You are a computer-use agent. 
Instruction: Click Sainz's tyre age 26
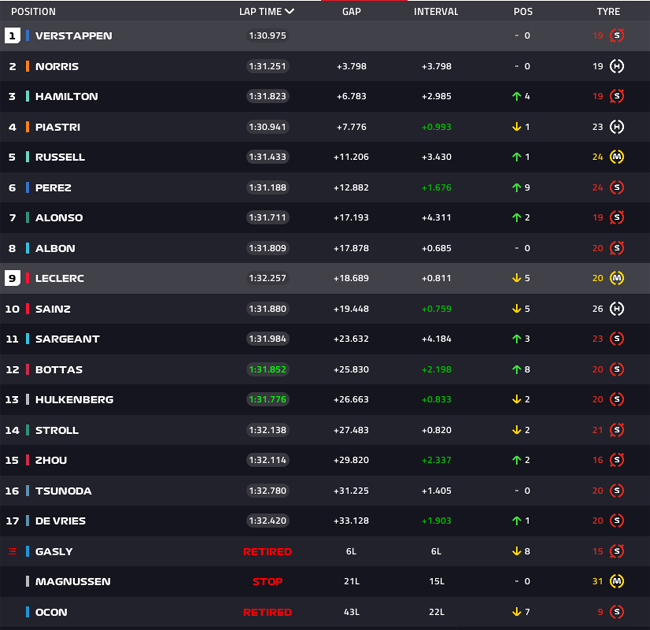coord(597,309)
